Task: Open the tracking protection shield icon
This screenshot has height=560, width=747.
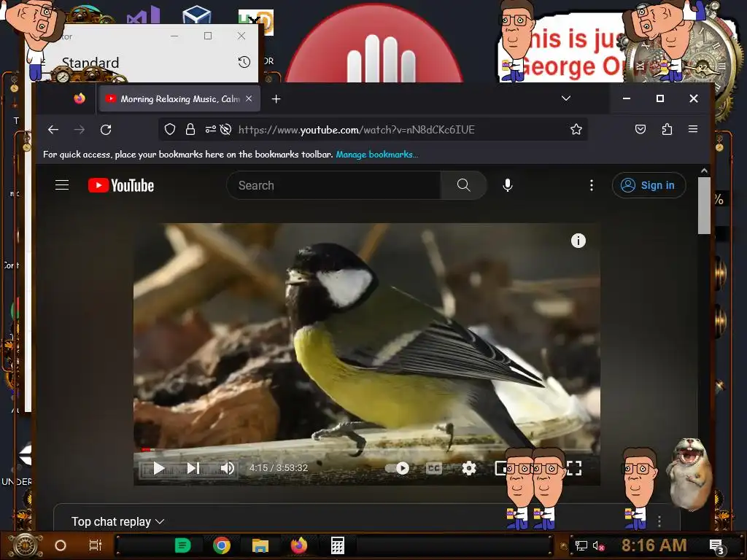Action: click(170, 130)
